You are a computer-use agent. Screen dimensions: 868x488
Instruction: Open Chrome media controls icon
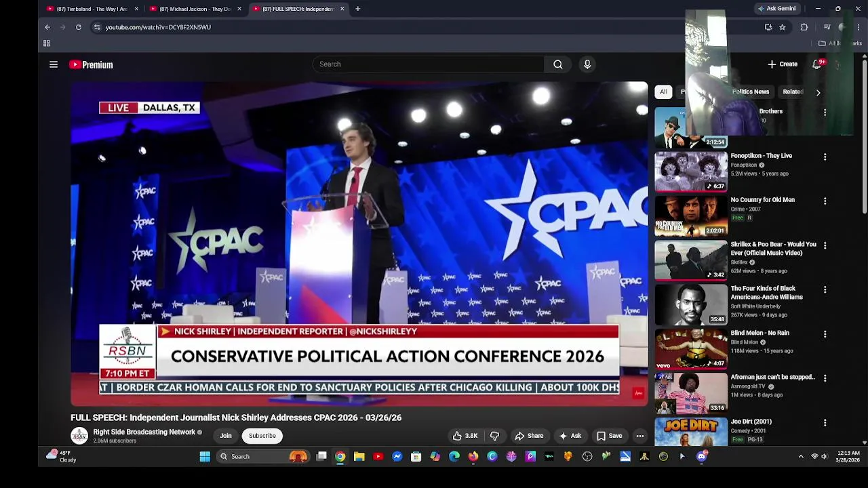[x=827, y=27]
